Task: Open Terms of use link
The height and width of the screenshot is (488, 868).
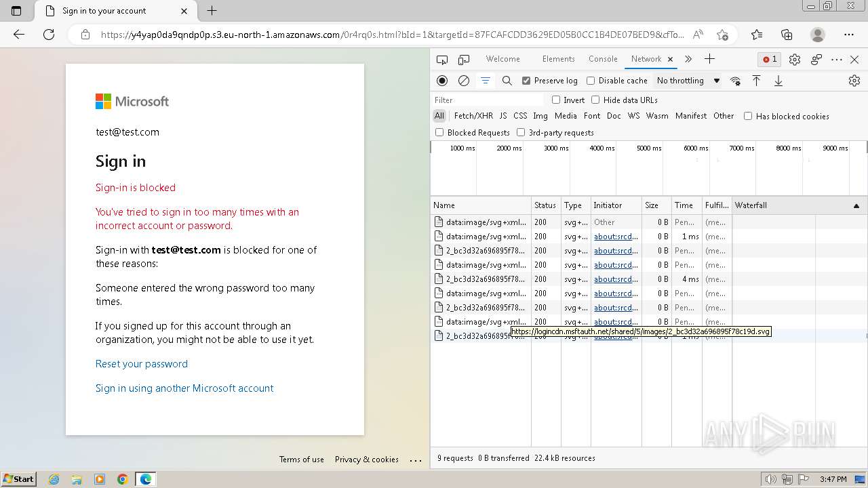Action: (x=302, y=460)
